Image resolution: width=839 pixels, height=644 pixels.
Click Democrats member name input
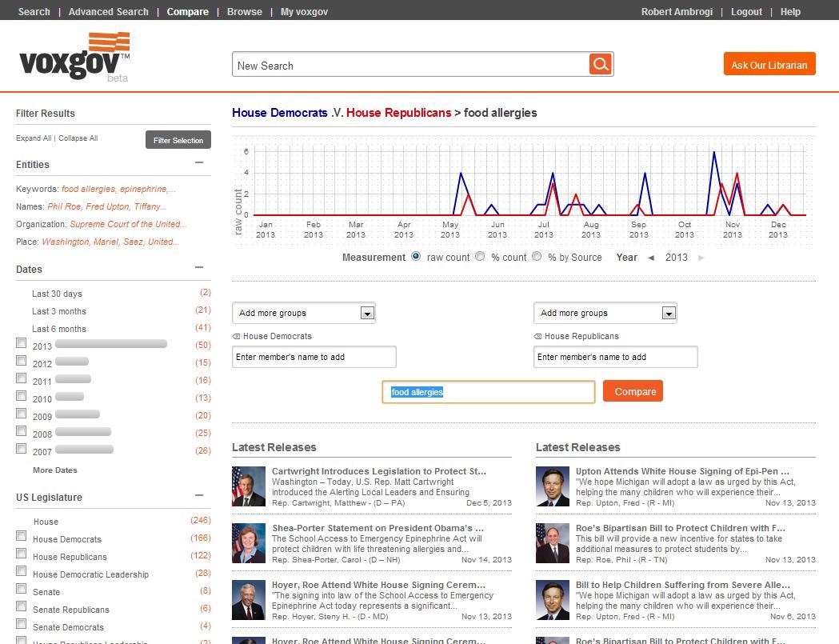coord(314,357)
